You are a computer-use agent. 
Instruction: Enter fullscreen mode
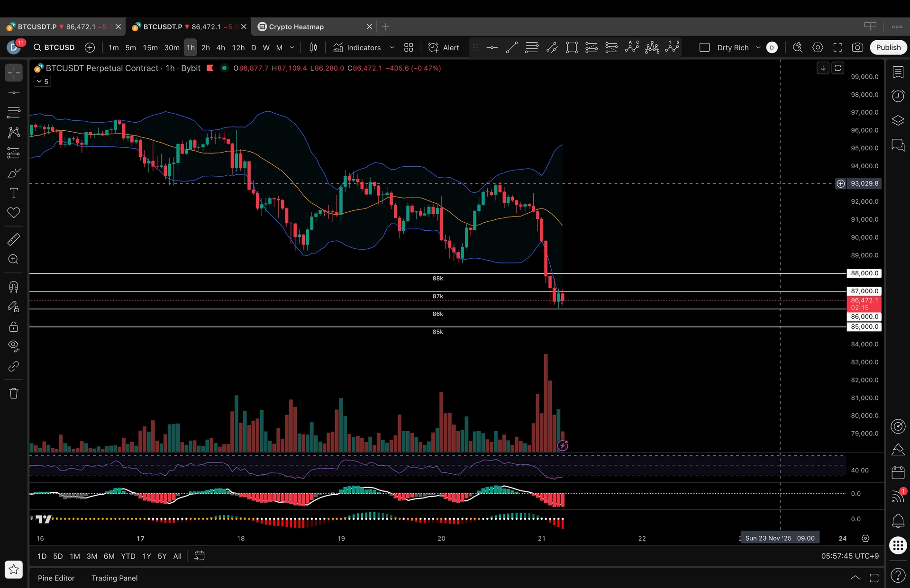point(838,47)
